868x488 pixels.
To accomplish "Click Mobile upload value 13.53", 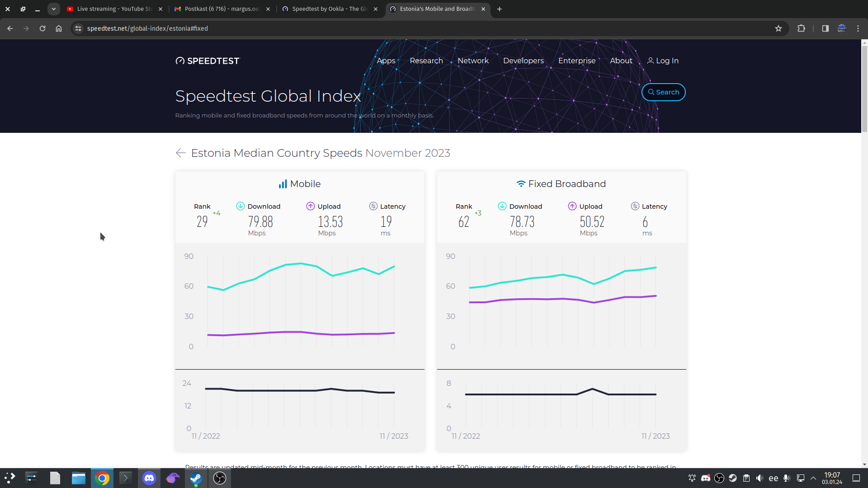I will (330, 221).
